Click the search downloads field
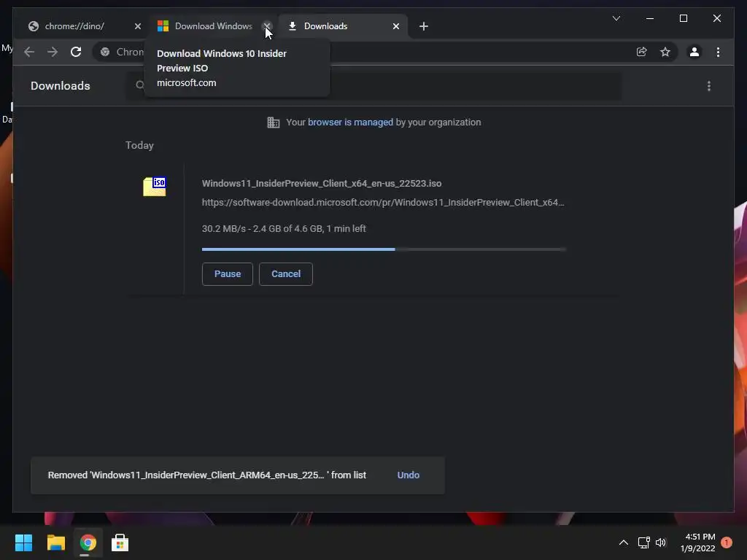Image resolution: width=747 pixels, height=560 pixels. tap(373, 86)
